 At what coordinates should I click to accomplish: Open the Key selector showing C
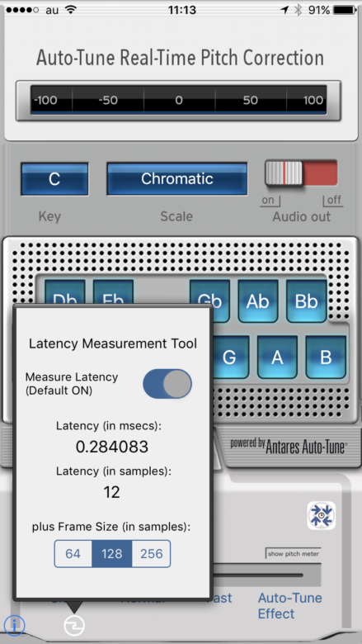coord(54,178)
